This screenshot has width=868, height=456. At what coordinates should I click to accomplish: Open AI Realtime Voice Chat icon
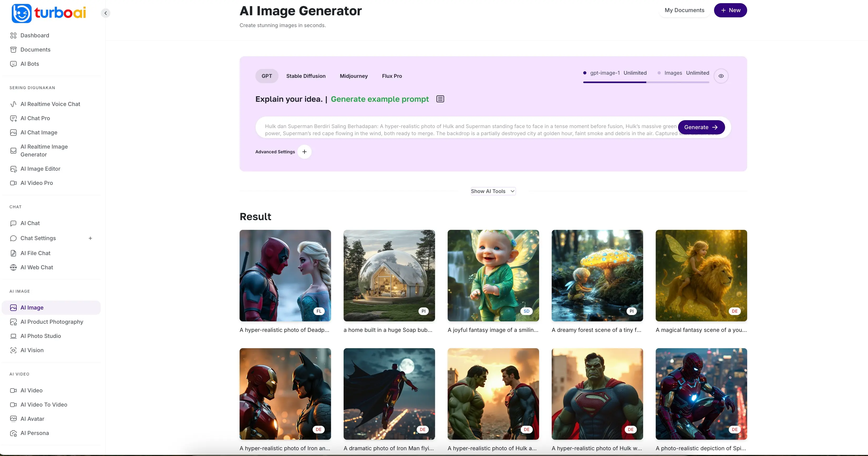click(13, 104)
